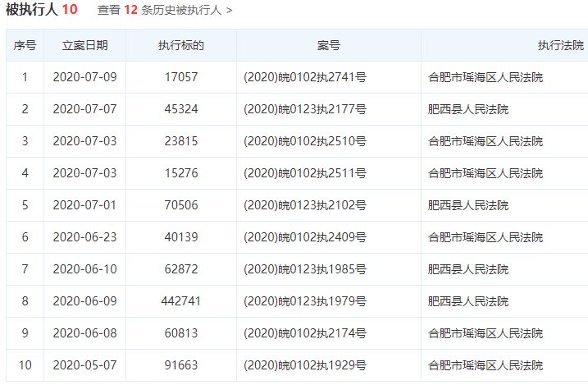The image size is (588, 385).
Task: Click execution amount 40139
Action: click(181, 237)
